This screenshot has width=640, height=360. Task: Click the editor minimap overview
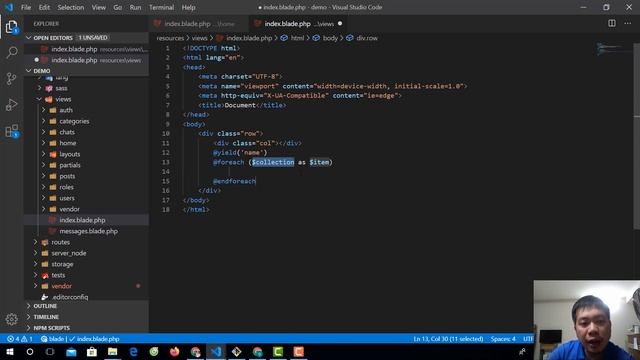614,49
